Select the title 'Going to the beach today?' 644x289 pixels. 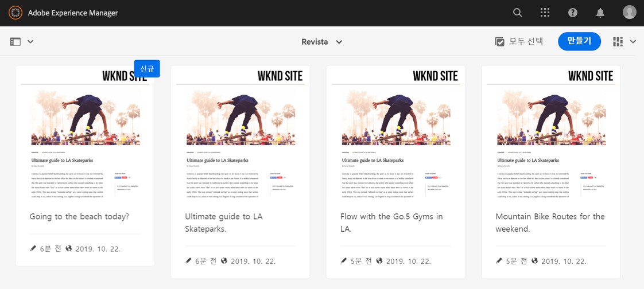coord(79,216)
